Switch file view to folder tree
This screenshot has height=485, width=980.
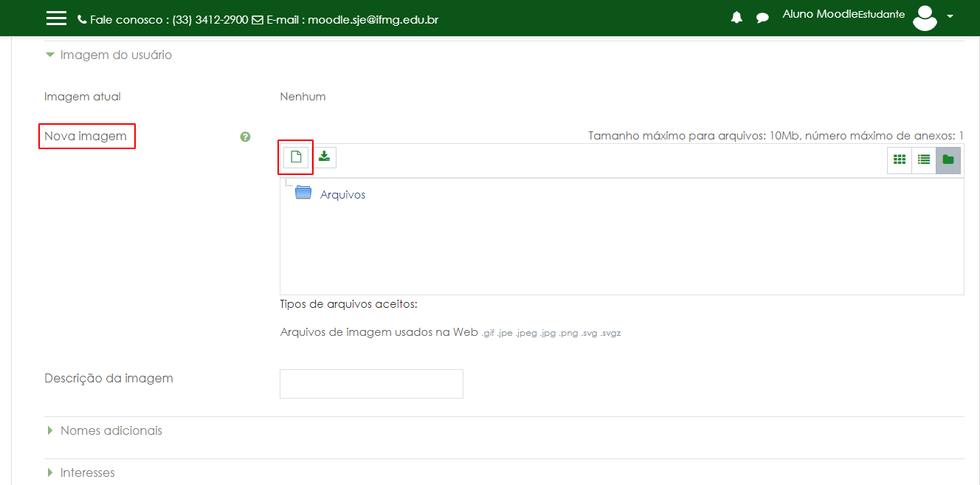tap(948, 159)
